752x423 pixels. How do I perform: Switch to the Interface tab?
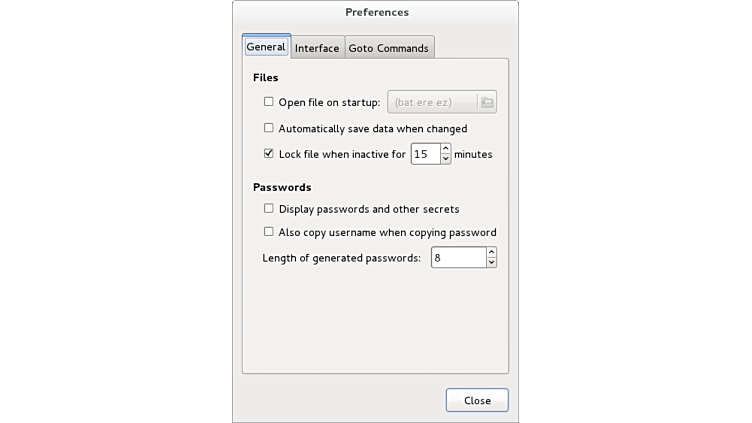(x=317, y=48)
